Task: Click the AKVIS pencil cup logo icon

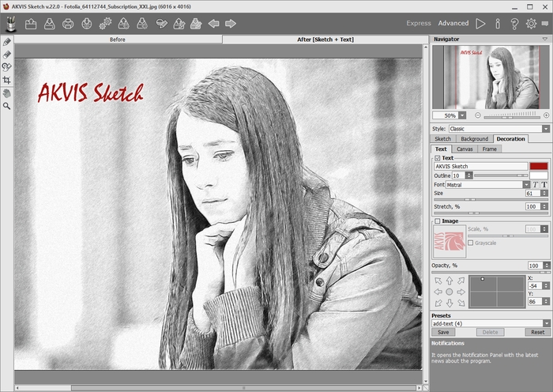Action: coord(11,24)
